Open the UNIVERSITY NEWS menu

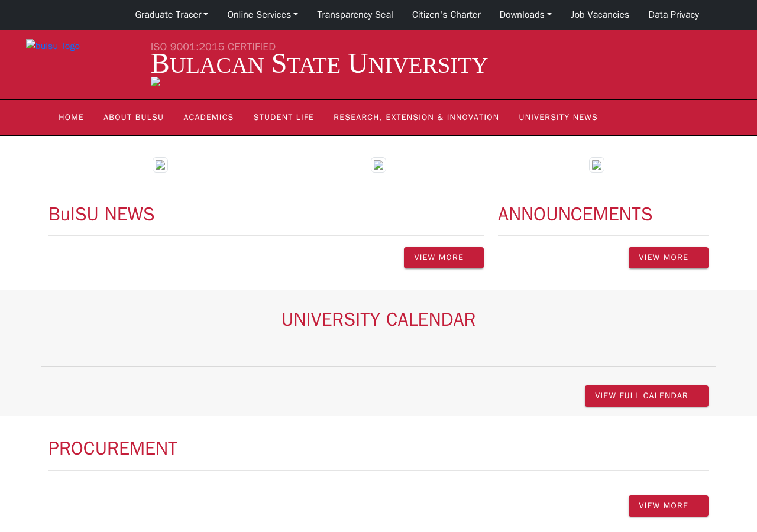pos(558,118)
